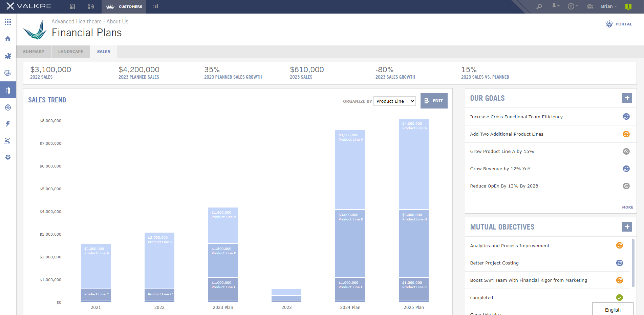Open the apps grid icon in sidebar
Image resolution: width=644 pixels, height=315 pixels.
coord(8,22)
